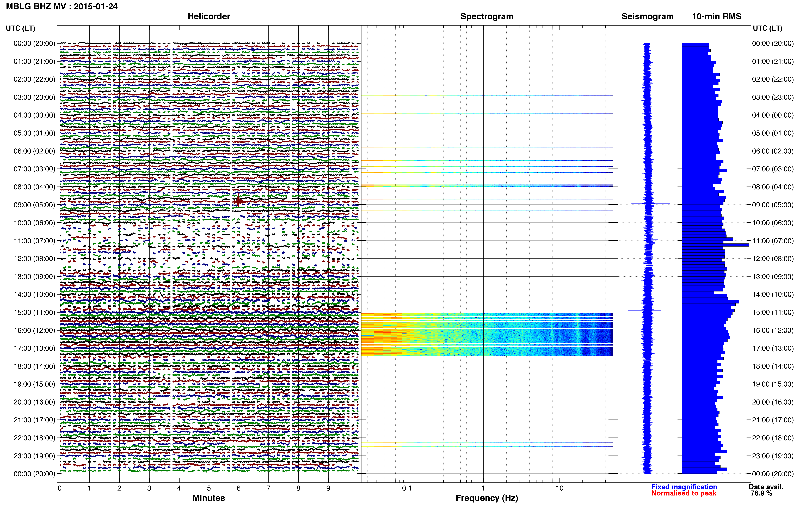Click the 13:00 (09:00) label on the right axis
Screen dimensions: 812x508
[x=773, y=277]
